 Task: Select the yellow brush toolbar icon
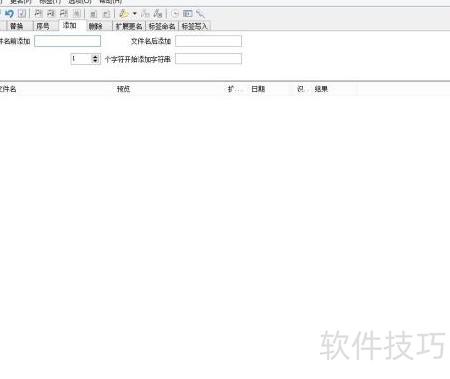coord(124,14)
